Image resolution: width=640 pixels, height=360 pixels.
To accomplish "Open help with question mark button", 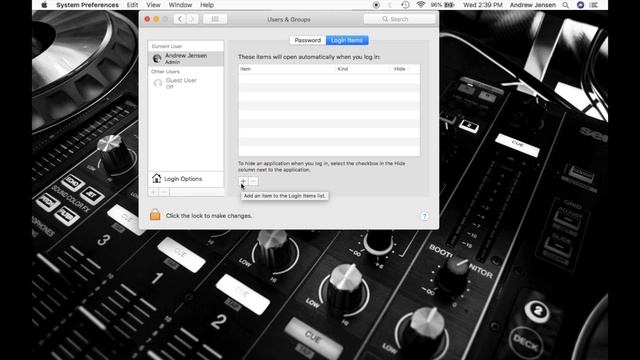I will pos(424,216).
